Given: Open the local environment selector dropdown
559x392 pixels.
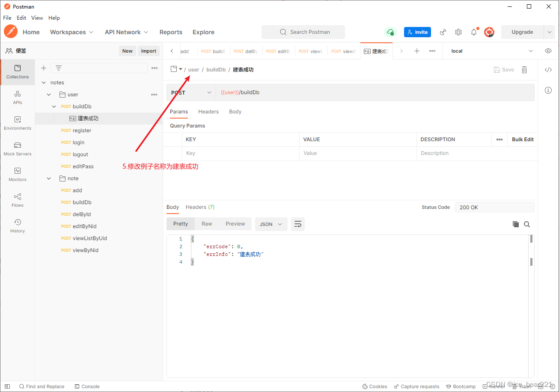Looking at the screenshot, I should coord(491,51).
